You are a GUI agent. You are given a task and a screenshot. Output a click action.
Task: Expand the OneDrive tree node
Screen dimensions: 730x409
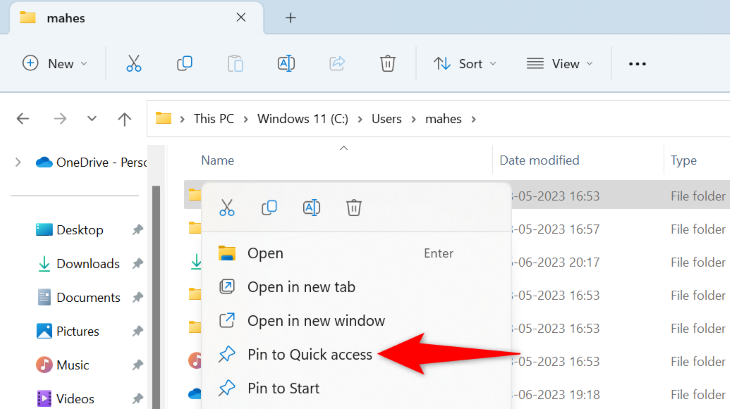point(16,162)
